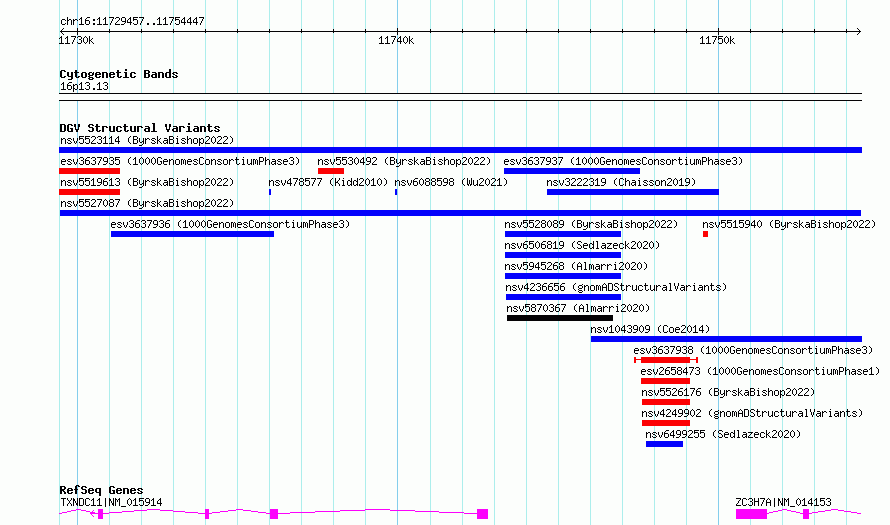Open the nsv5530492 ByrskaBishop2022 variant label

(x=404, y=161)
